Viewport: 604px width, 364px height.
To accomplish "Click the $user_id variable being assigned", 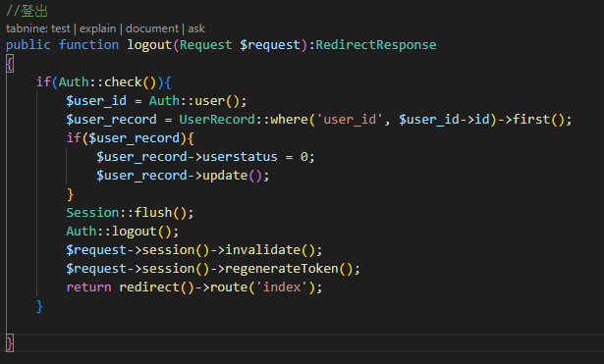I will [96, 101].
